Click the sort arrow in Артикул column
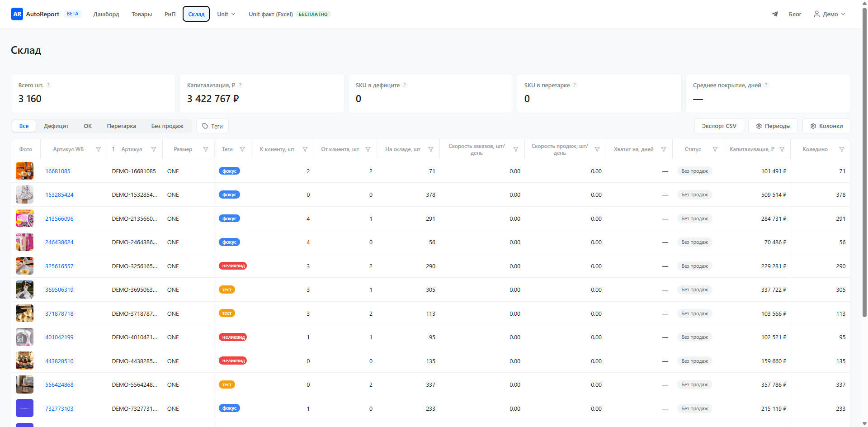Image resolution: width=868 pixels, height=427 pixels. tap(113, 149)
